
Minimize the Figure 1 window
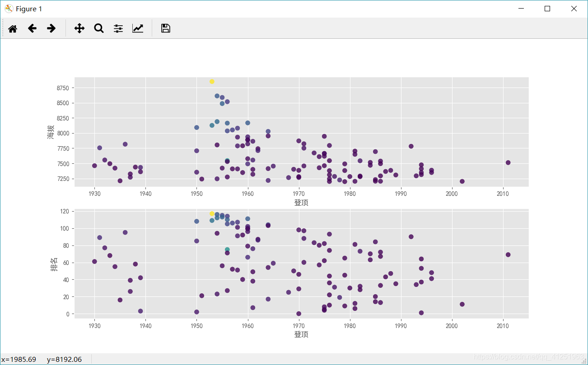pyautogui.click(x=522, y=9)
